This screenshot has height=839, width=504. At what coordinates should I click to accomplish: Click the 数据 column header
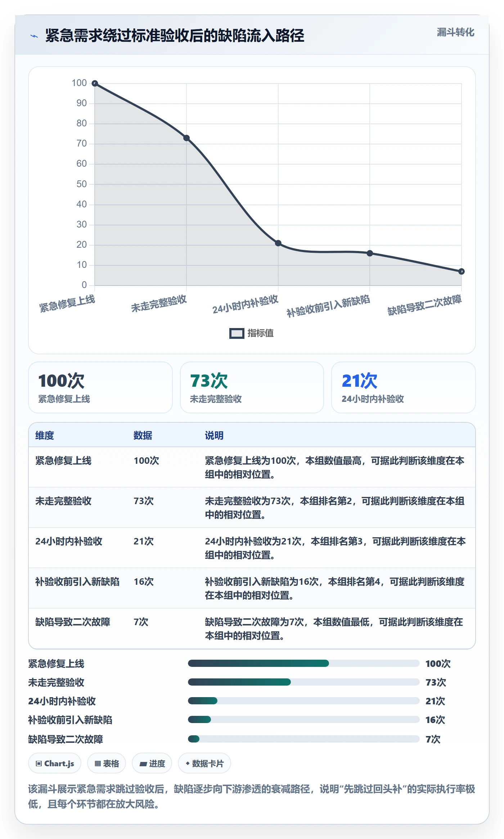143,435
